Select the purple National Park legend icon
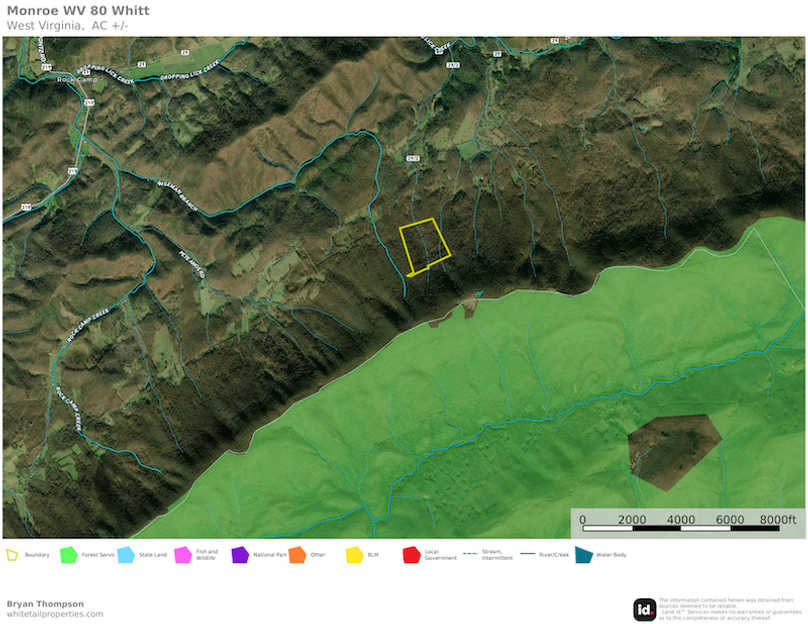This screenshot has width=808, height=624. tap(239, 554)
